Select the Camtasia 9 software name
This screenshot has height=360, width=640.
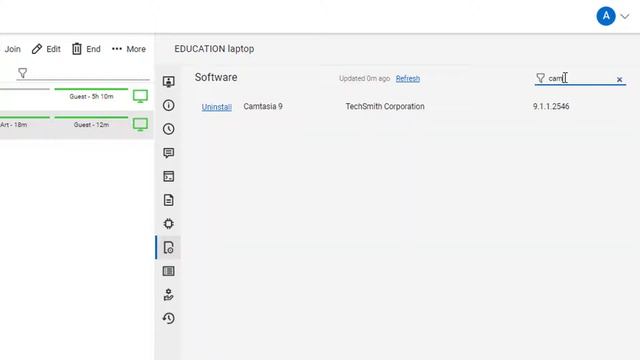[x=263, y=107]
